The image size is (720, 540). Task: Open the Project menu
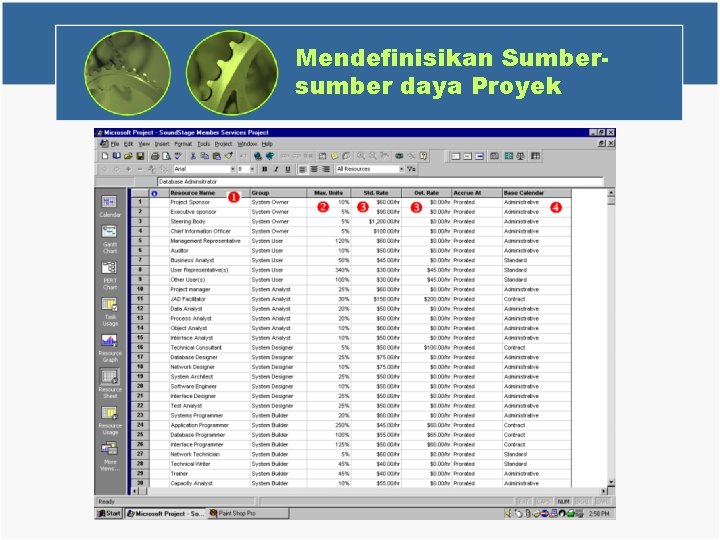[x=223, y=144]
